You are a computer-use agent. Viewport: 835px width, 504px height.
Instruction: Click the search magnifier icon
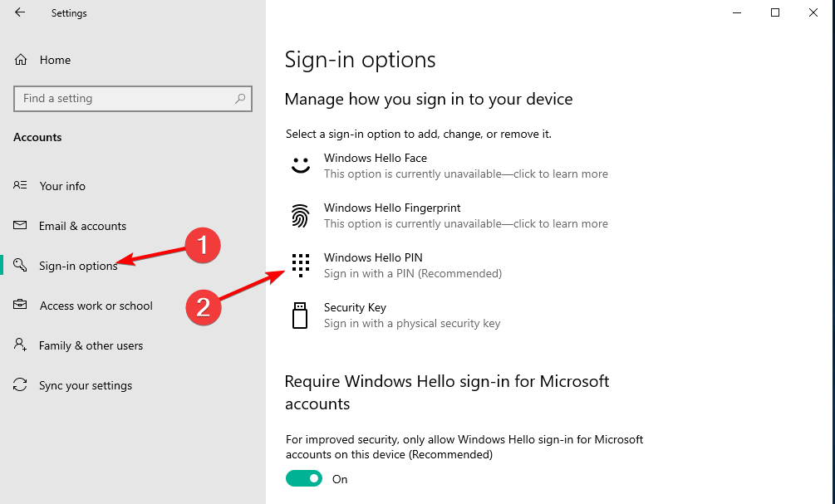(240, 99)
